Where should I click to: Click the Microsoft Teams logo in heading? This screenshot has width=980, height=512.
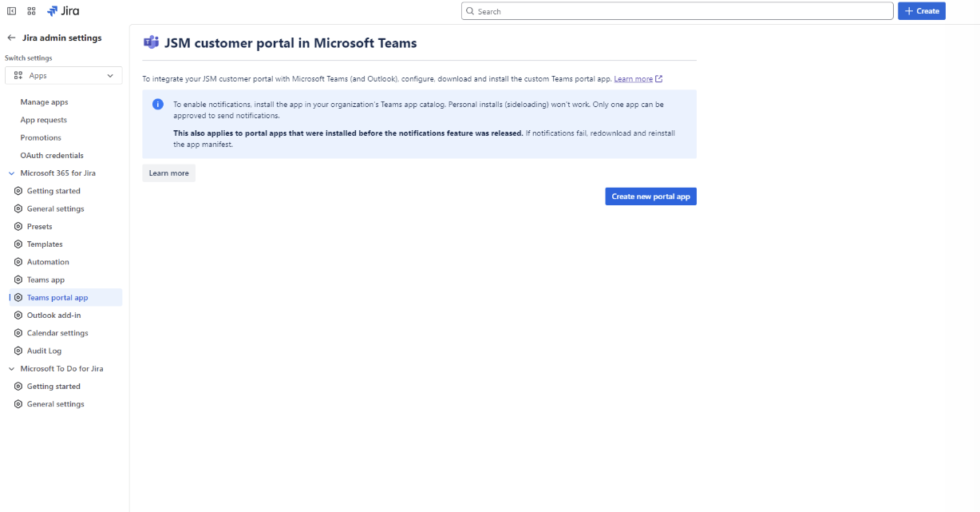pyautogui.click(x=151, y=43)
